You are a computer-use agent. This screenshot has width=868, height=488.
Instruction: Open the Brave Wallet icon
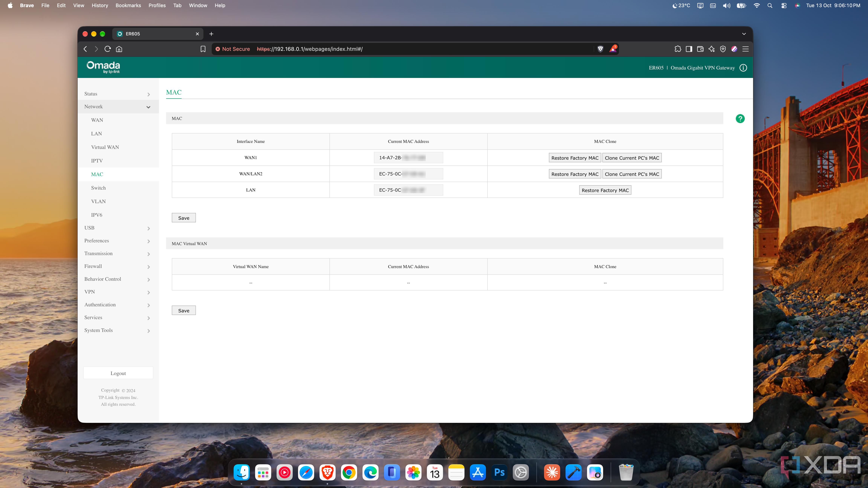tap(700, 49)
